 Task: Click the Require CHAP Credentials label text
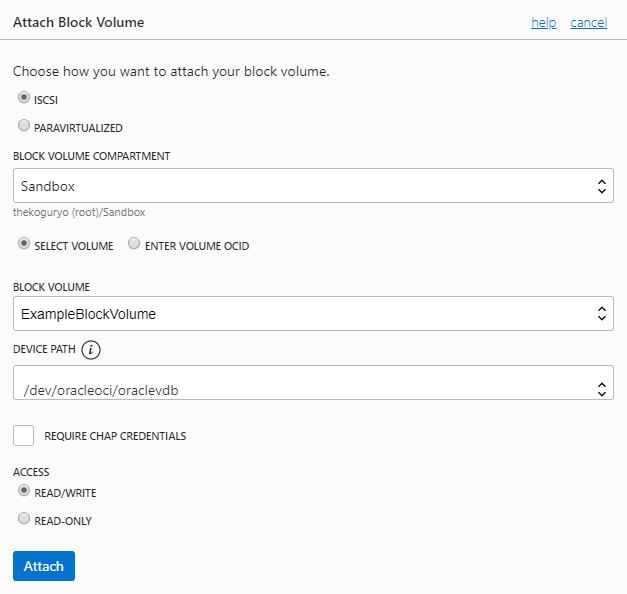click(x=115, y=436)
